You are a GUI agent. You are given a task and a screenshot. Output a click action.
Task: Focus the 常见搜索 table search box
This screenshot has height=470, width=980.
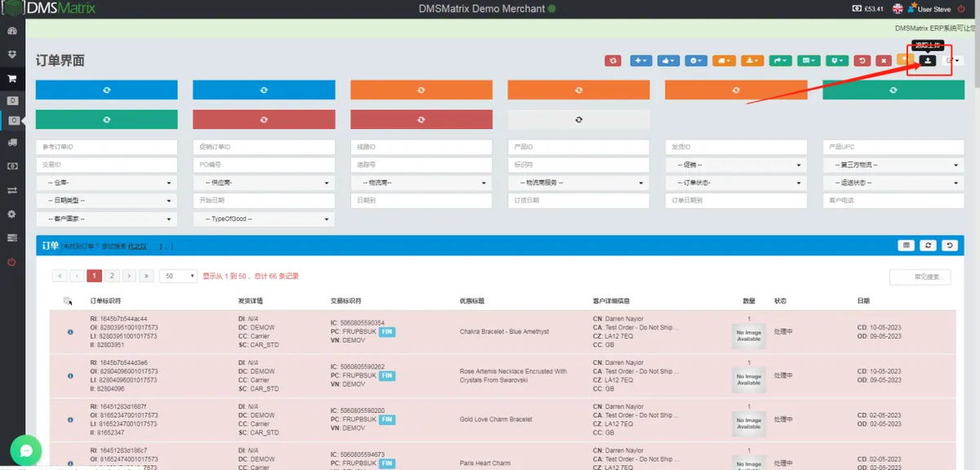(x=920, y=277)
